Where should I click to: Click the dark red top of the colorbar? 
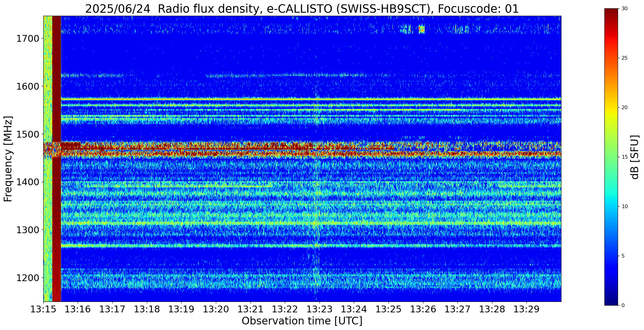click(x=612, y=14)
